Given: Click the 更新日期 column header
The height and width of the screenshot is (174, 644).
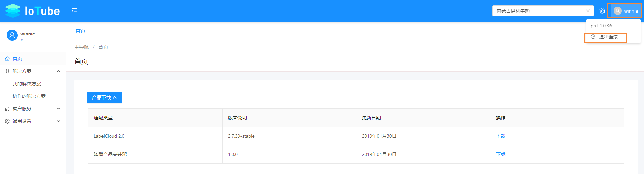Looking at the screenshot, I should coord(423,118).
